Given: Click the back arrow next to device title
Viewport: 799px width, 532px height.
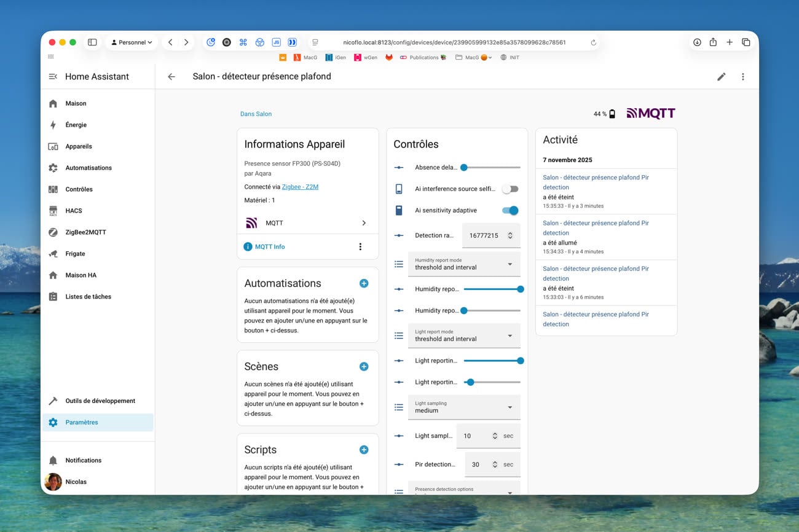Looking at the screenshot, I should point(171,77).
